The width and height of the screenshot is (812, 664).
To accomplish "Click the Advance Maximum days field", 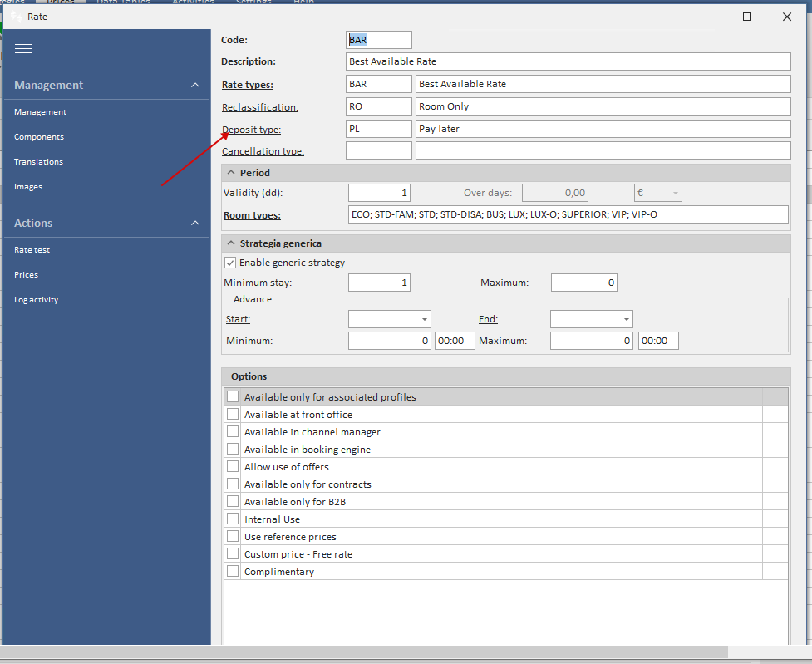I will [x=592, y=341].
